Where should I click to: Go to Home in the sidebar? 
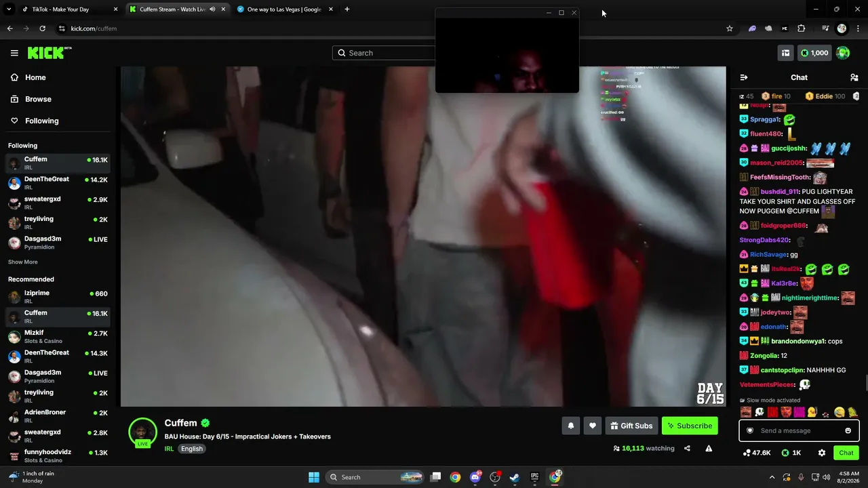[x=28, y=77]
